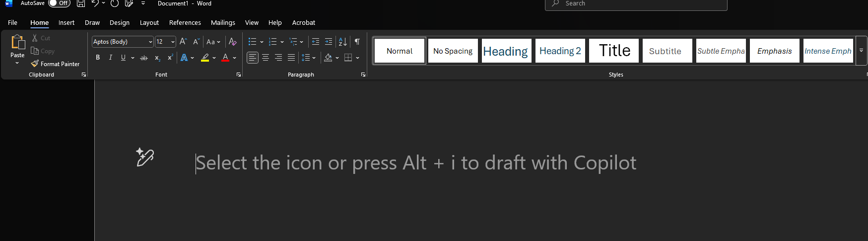Viewport: 868px width, 241px height.
Task: Toggle Superscript formatting
Action: 170,58
